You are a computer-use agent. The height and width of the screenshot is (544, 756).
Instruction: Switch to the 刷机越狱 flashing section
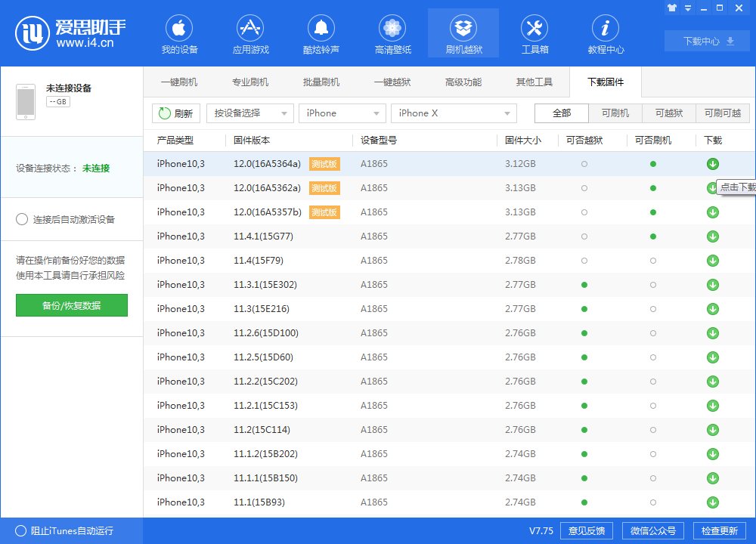point(463,32)
